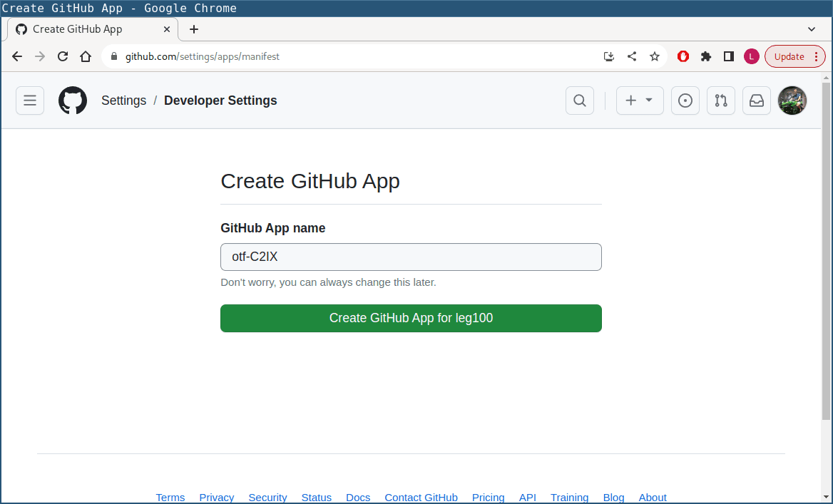Open the GitHub Issues icon
Viewport: 833px width, 504px height.
click(685, 101)
